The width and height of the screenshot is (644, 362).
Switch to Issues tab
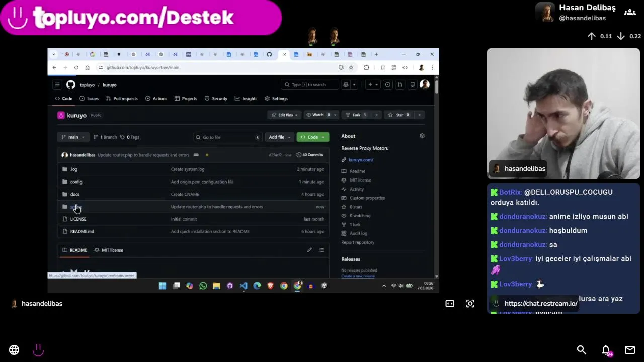[x=89, y=99]
